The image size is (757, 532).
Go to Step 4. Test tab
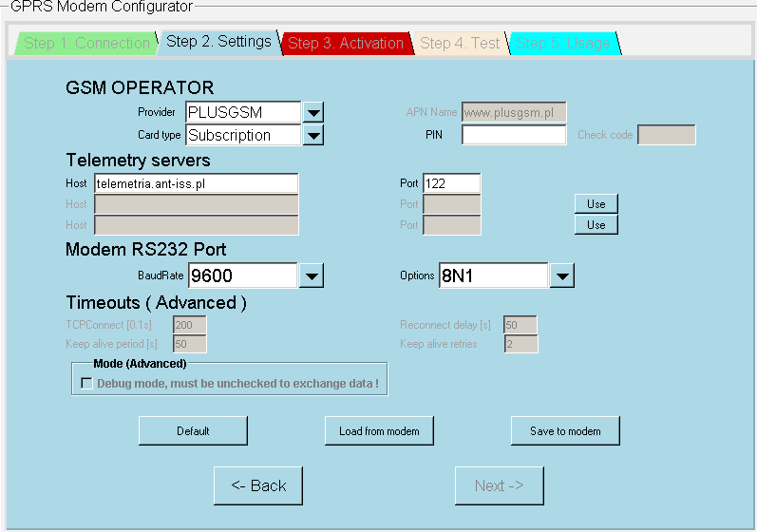click(460, 44)
